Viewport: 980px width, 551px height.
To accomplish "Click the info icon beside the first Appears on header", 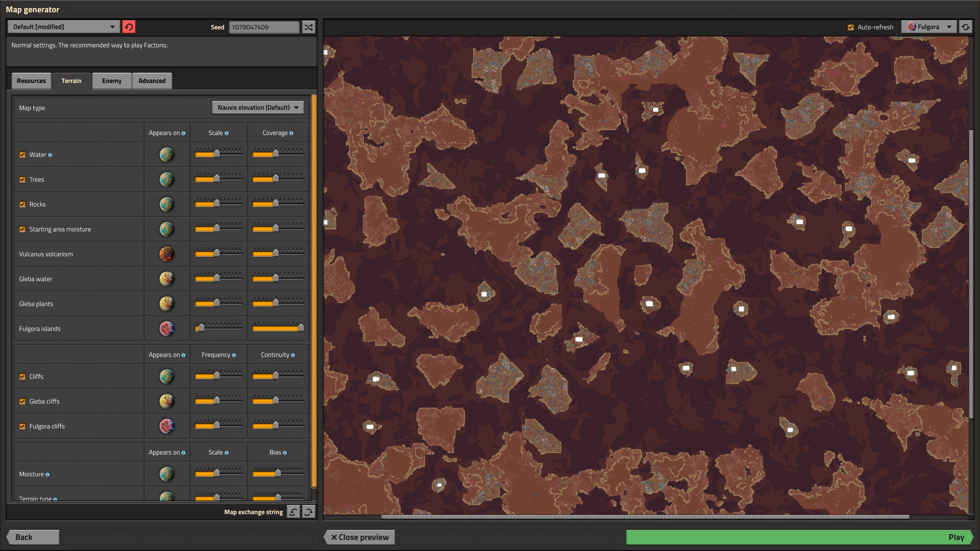I will pyautogui.click(x=183, y=133).
